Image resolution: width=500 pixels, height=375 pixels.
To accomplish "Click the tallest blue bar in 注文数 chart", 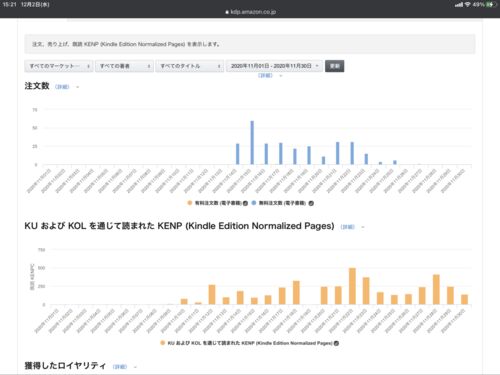I will tap(252, 143).
